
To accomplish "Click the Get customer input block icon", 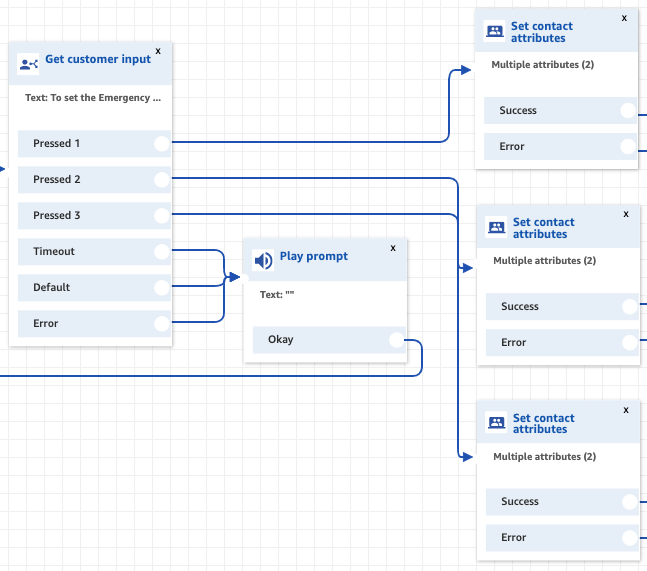I will [28, 65].
